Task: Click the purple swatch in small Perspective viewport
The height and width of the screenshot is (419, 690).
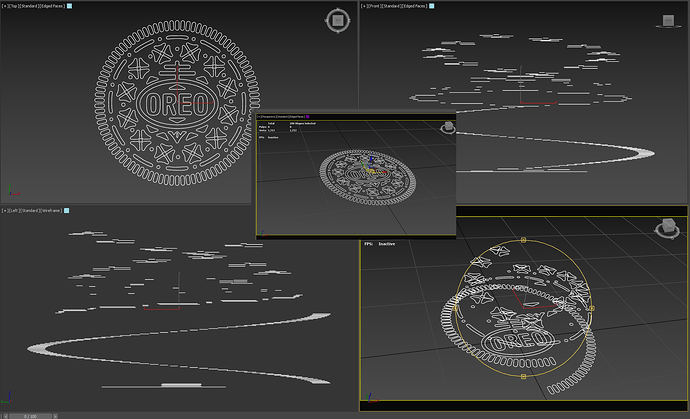Action: [308, 117]
